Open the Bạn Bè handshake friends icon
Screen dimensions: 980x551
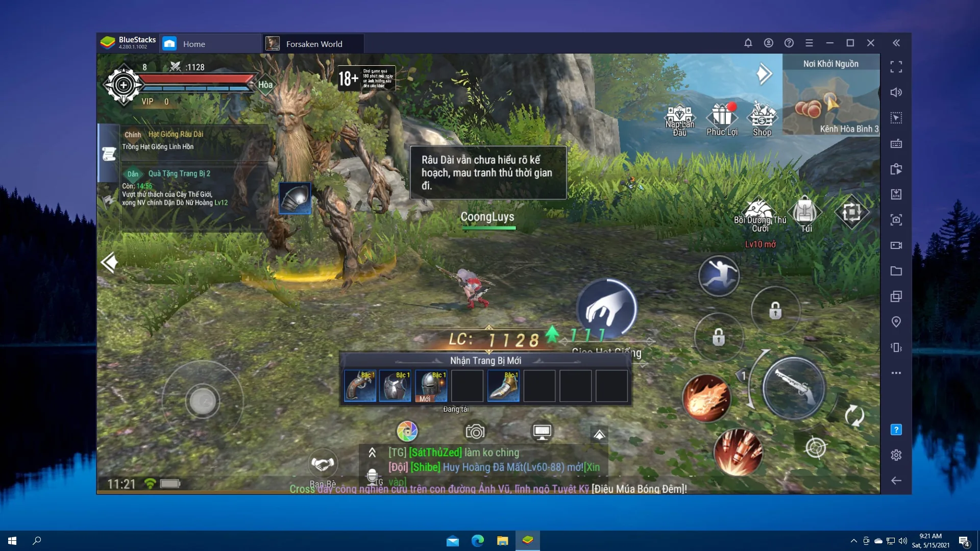323,468
